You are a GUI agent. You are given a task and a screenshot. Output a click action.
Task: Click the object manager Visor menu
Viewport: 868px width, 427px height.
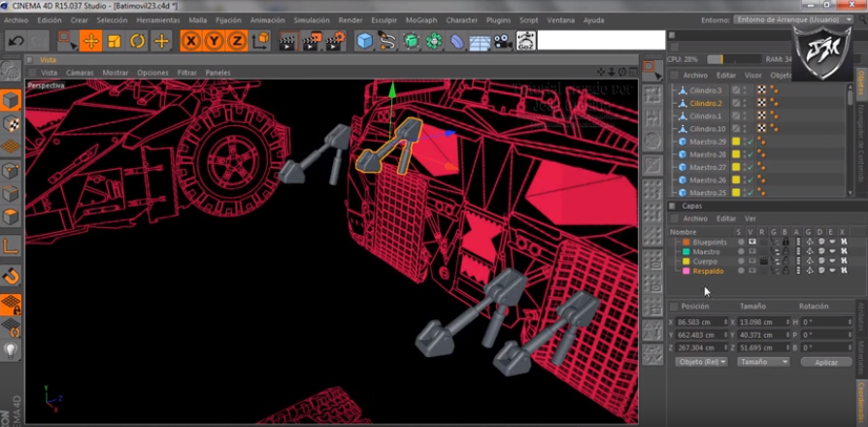pos(752,76)
